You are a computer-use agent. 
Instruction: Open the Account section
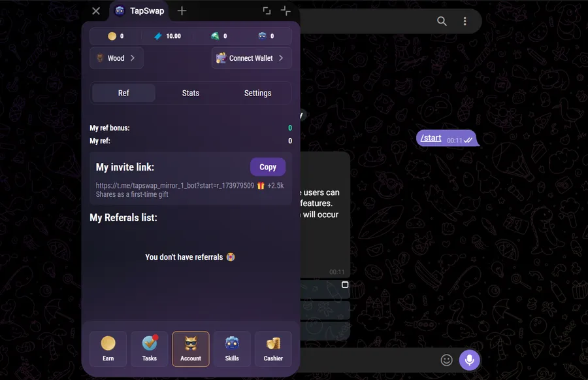191,349
